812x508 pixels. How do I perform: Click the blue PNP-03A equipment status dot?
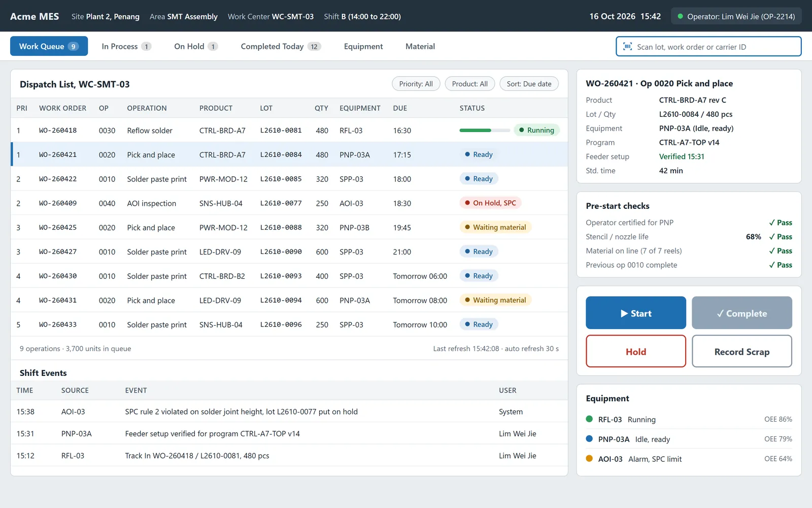pos(589,439)
